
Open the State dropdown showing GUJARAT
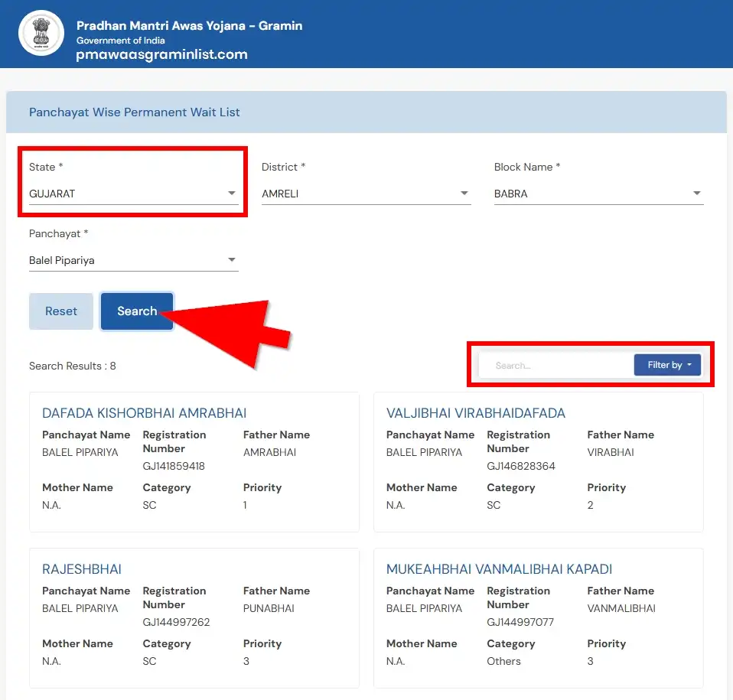pos(133,194)
